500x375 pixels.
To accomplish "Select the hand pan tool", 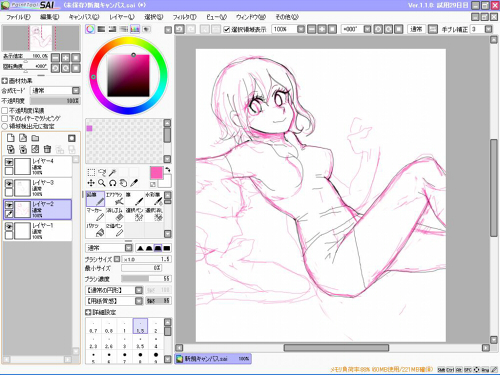I will [x=123, y=183].
